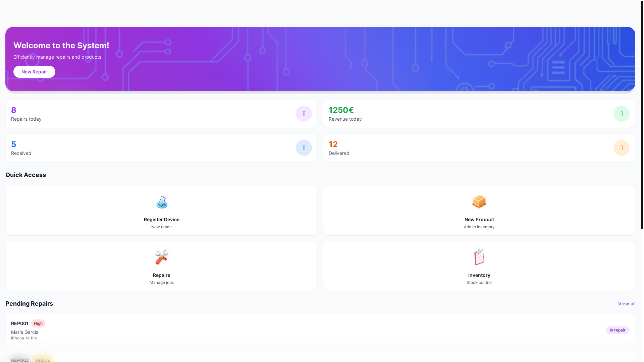644x362 pixels.
Task: Click the 12 Delivered value
Action: tap(333, 144)
